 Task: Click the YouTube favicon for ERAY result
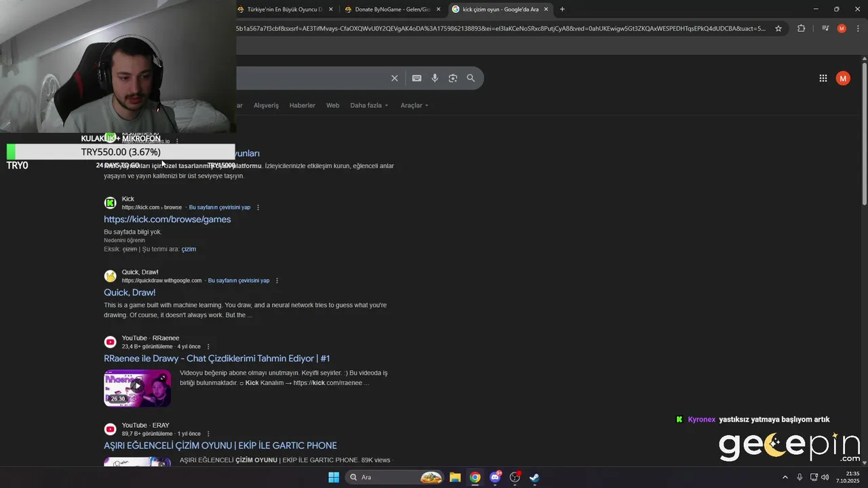pos(110,429)
